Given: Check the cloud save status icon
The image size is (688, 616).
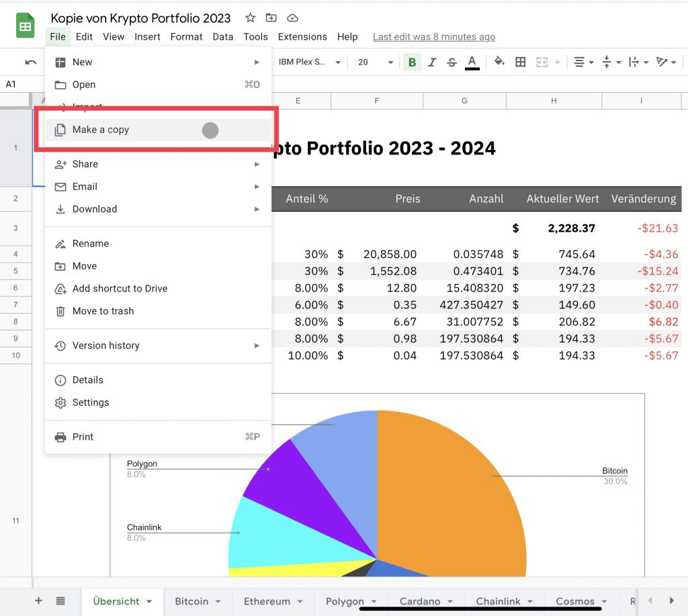Looking at the screenshot, I should pos(292,18).
